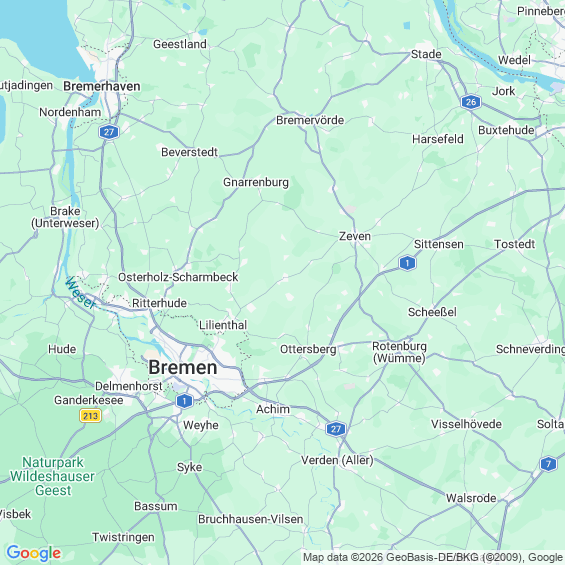Viewport: 565px width, 565px height.
Task: Click the Weser river label
Action: pyautogui.click(x=81, y=293)
